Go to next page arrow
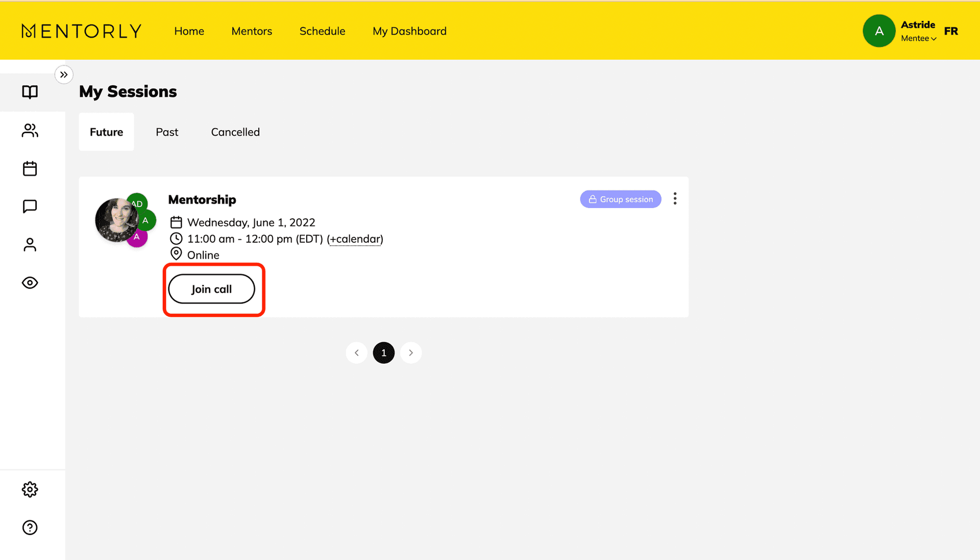This screenshot has height=560, width=980. pyautogui.click(x=411, y=353)
